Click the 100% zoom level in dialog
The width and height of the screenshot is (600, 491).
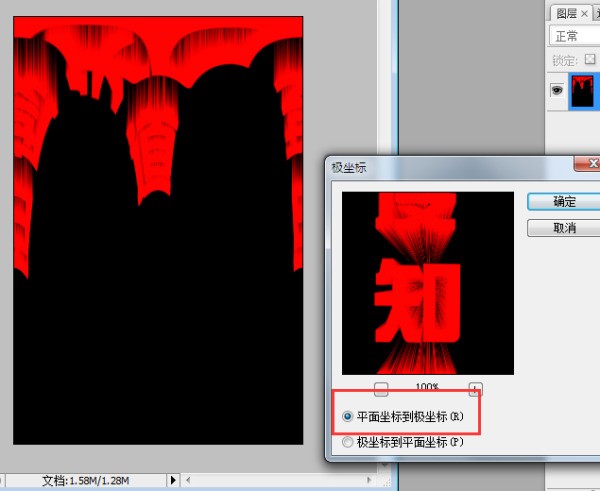[x=428, y=387]
